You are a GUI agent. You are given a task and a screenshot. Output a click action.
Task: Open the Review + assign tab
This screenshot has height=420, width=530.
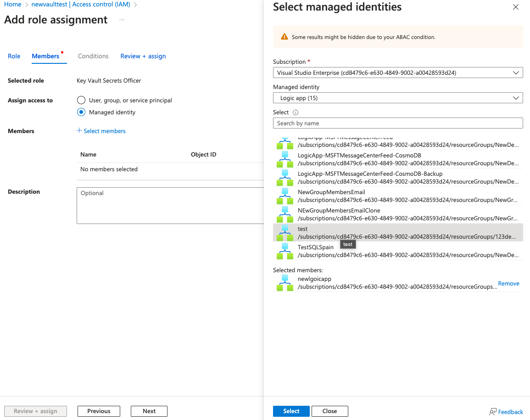143,56
